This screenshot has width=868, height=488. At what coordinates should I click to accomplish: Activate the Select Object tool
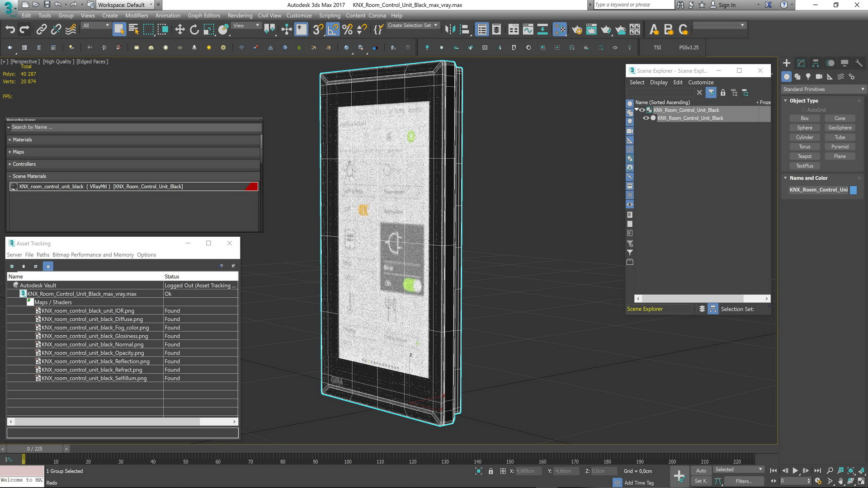(119, 30)
